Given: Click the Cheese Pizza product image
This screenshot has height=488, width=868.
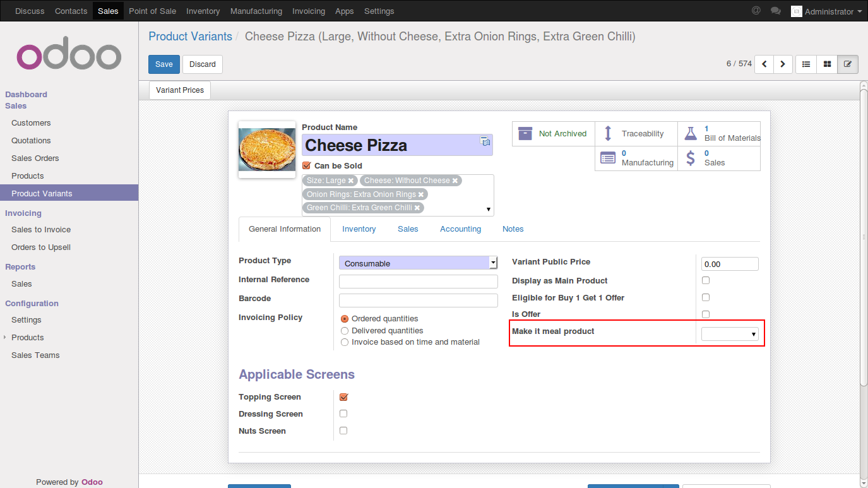Looking at the screenshot, I should 266,150.
